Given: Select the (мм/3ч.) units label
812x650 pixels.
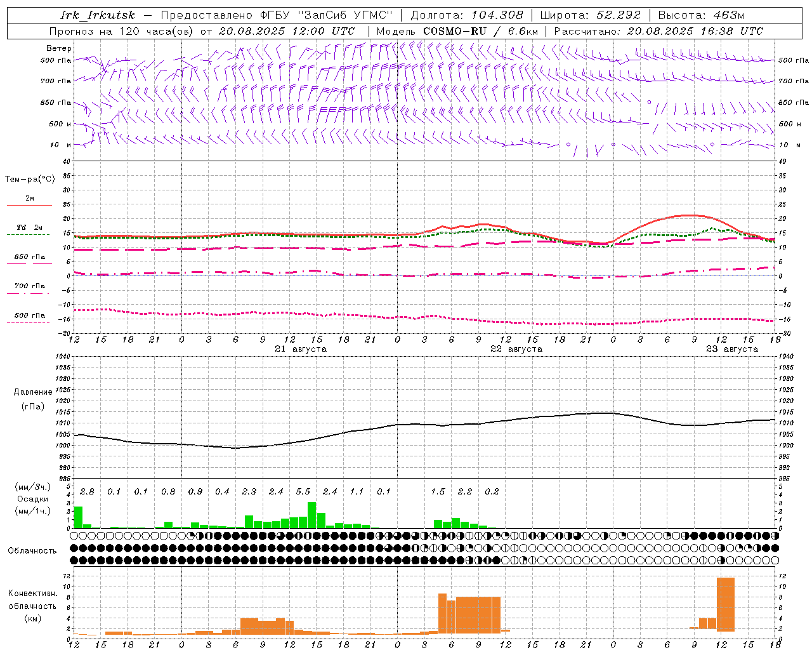Looking at the screenshot, I should [x=32, y=487].
